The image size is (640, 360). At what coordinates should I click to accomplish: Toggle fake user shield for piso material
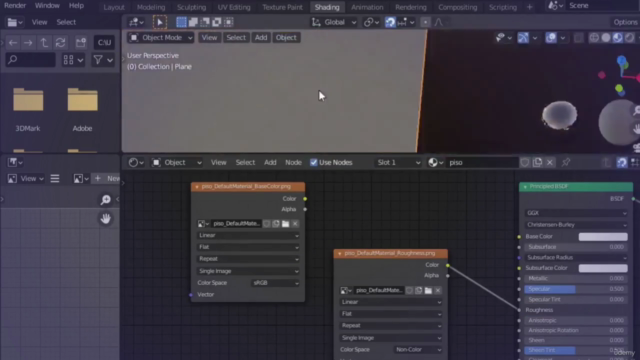point(525,162)
